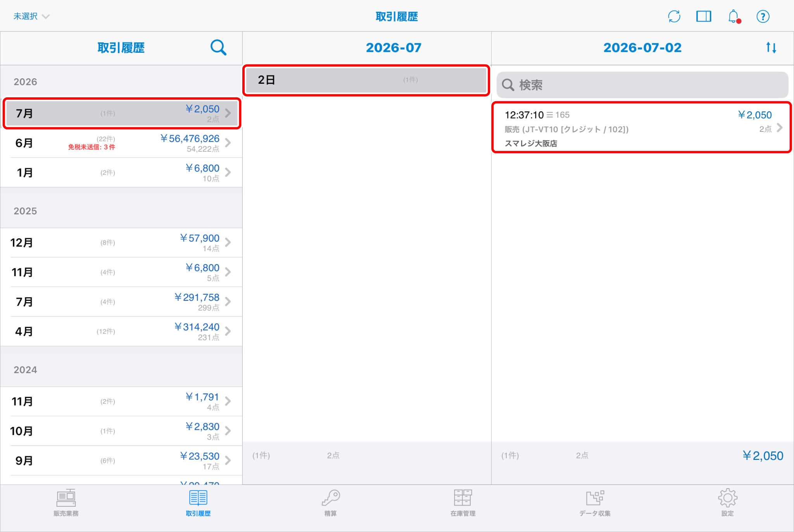Image resolution: width=794 pixels, height=532 pixels.
Task: Click chevron on 10月 ¥2,830 row
Action: [x=228, y=431]
